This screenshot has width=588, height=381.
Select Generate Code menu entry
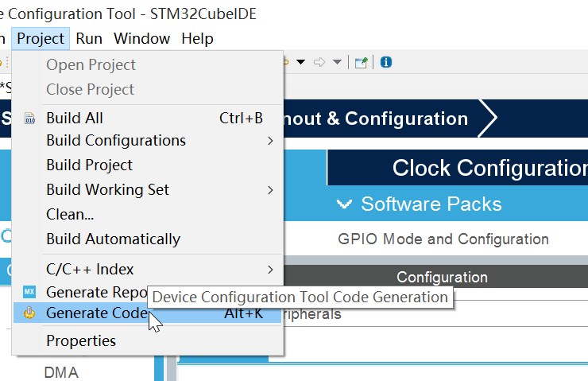(x=147, y=313)
